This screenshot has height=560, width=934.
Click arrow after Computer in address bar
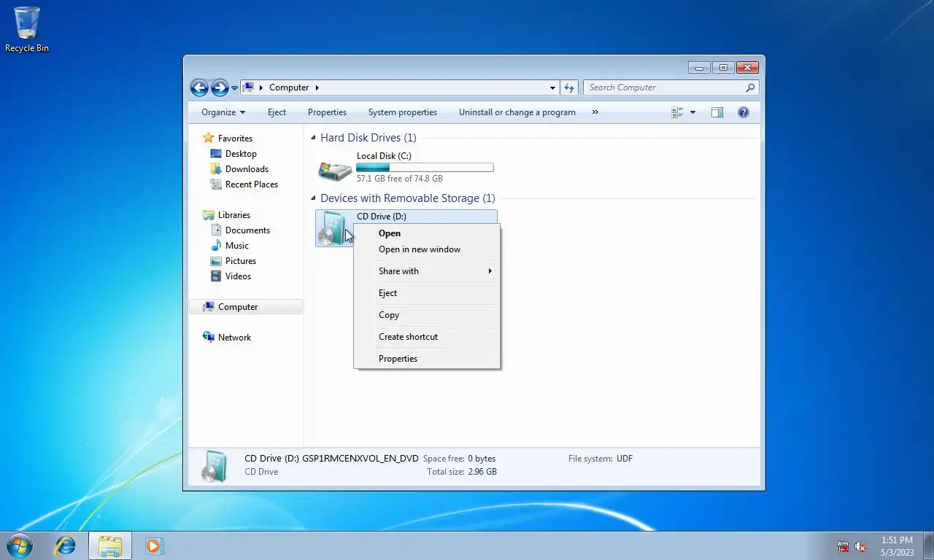[317, 87]
